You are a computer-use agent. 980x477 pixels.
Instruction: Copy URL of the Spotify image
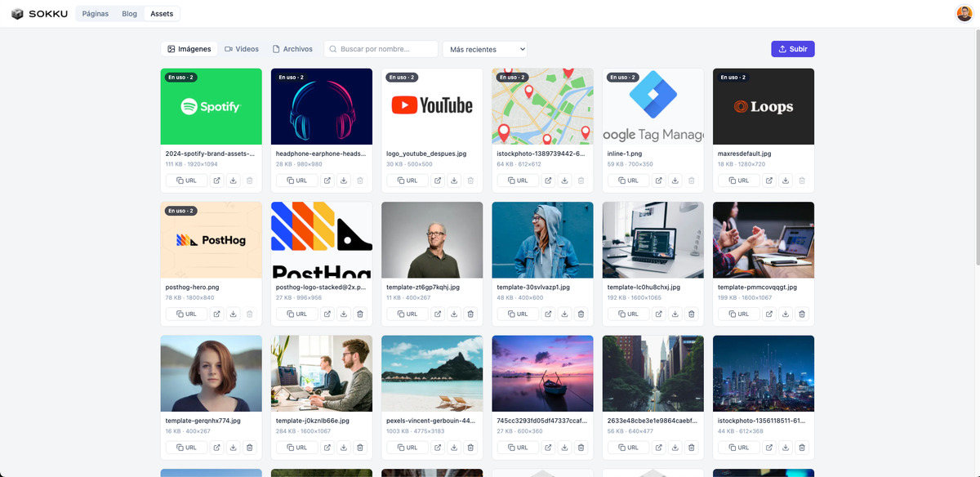click(x=186, y=181)
